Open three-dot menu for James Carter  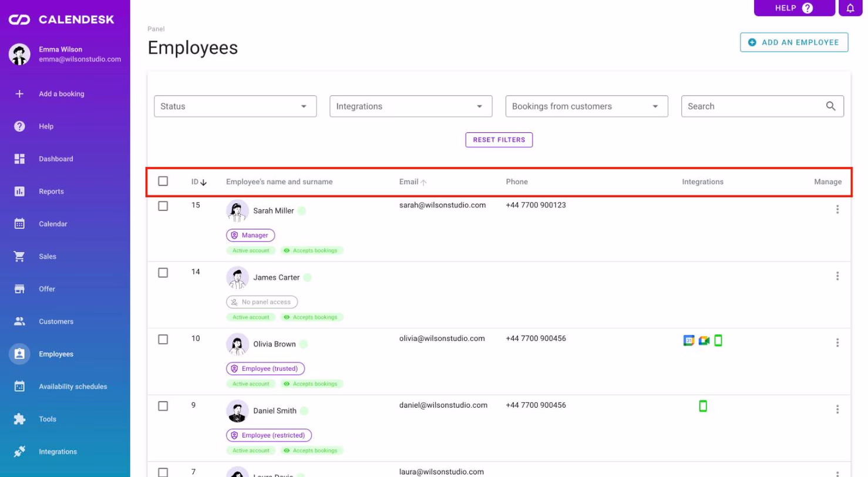pyautogui.click(x=837, y=276)
